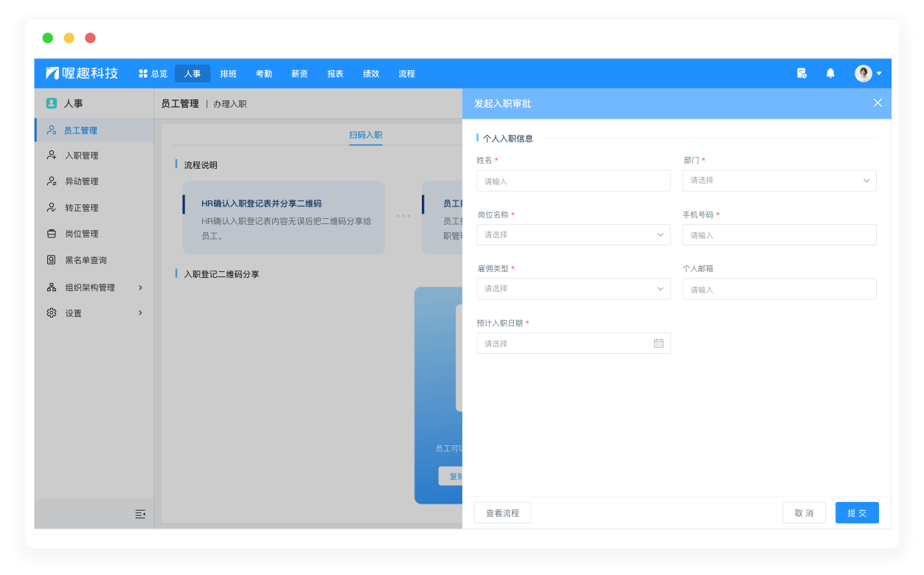Viewport: 924px width, 575px height.
Task: Click the 转正管理 sidebar icon
Action: [x=52, y=208]
